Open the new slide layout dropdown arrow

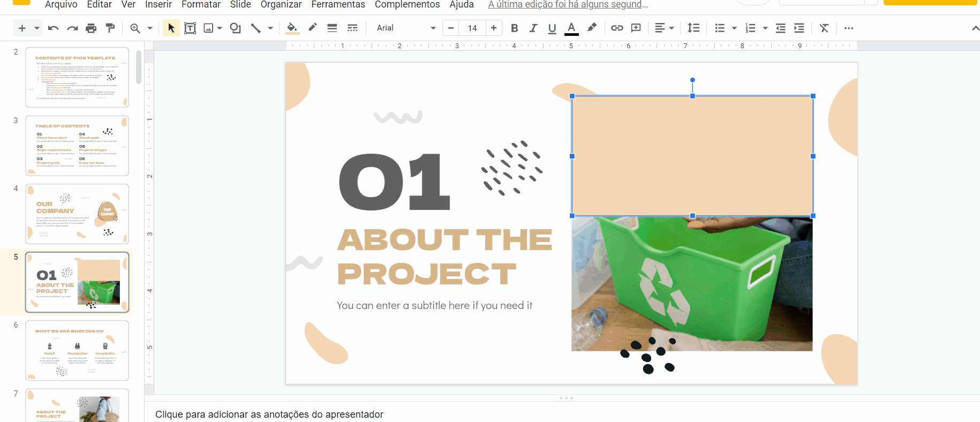coord(36,28)
